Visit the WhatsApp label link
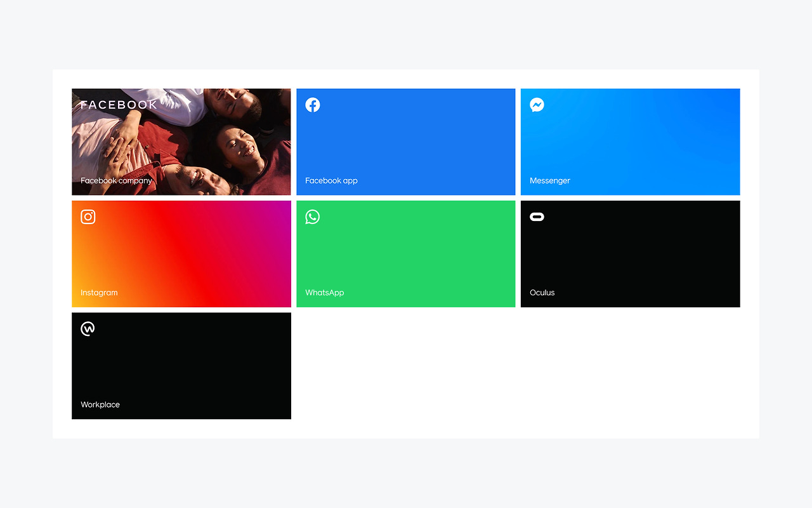 coord(325,293)
